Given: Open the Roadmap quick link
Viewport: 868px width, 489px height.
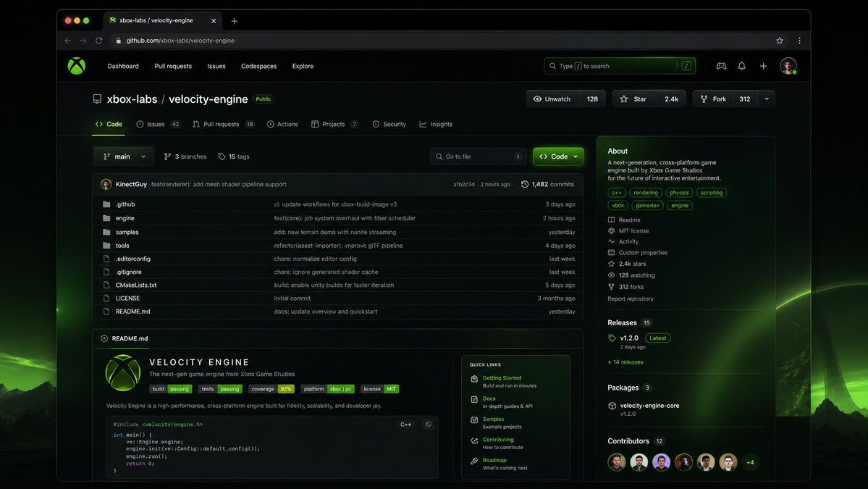Looking at the screenshot, I should tap(494, 459).
